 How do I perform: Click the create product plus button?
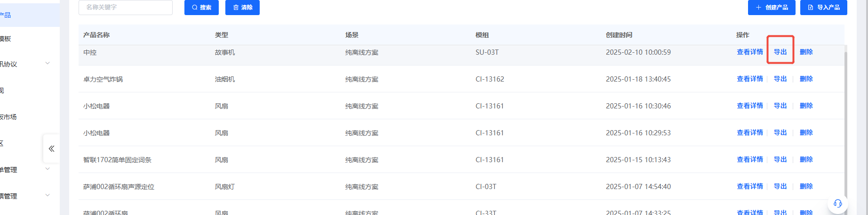pos(772,8)
